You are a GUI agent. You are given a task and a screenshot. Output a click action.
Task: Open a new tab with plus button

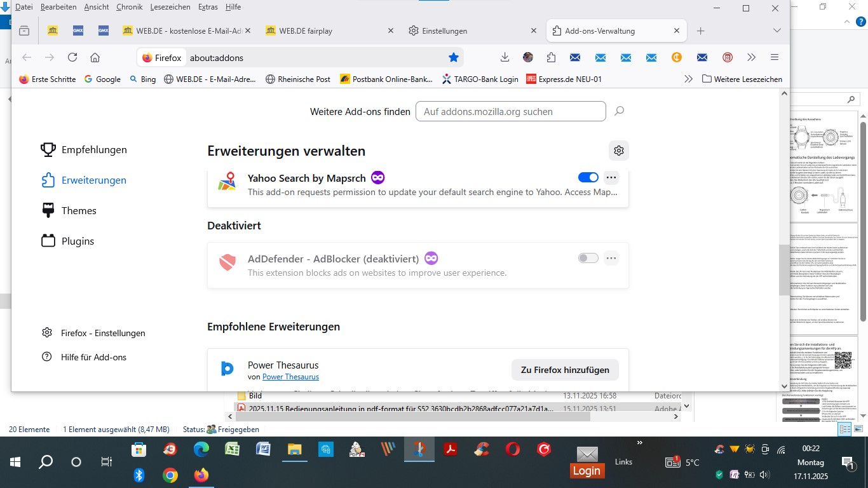700,30
